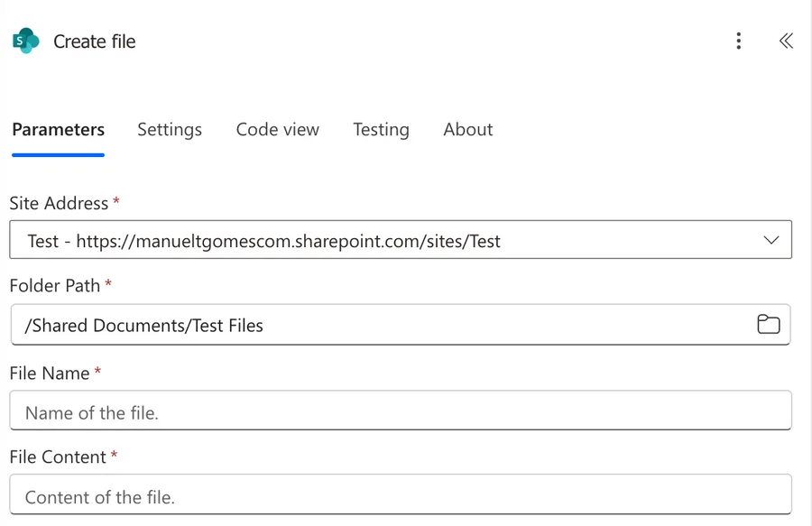Focus the Folder Path text field
The image size is (812, 526).
[379, 326]
